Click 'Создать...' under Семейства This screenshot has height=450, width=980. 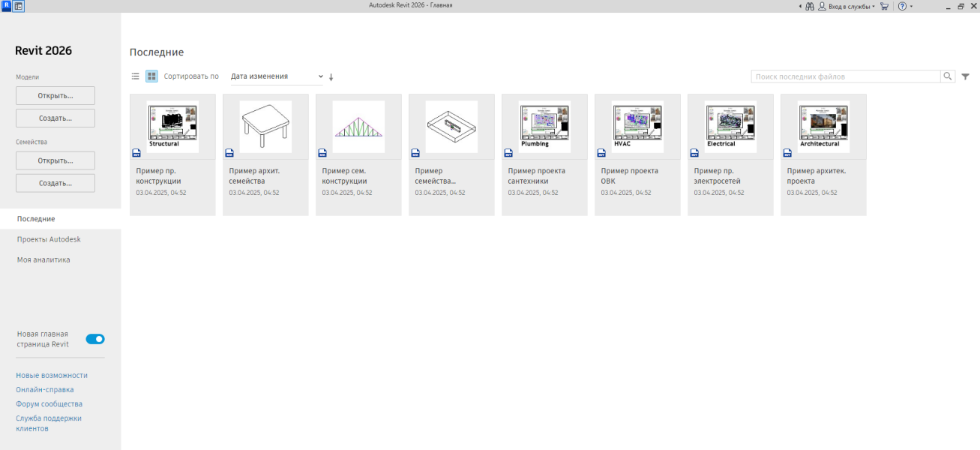55,183
